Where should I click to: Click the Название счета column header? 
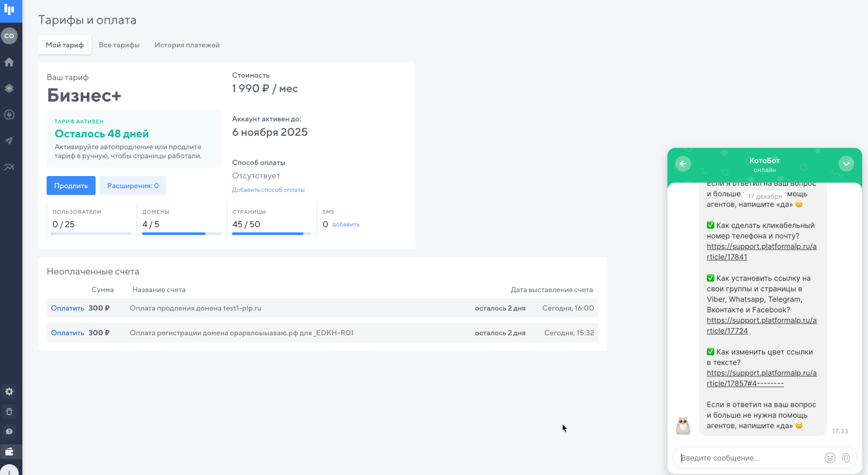point(159,290)
